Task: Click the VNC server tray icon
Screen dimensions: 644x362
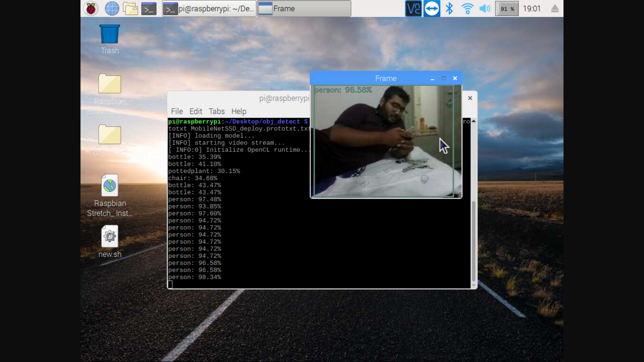Action: point(413,9)
